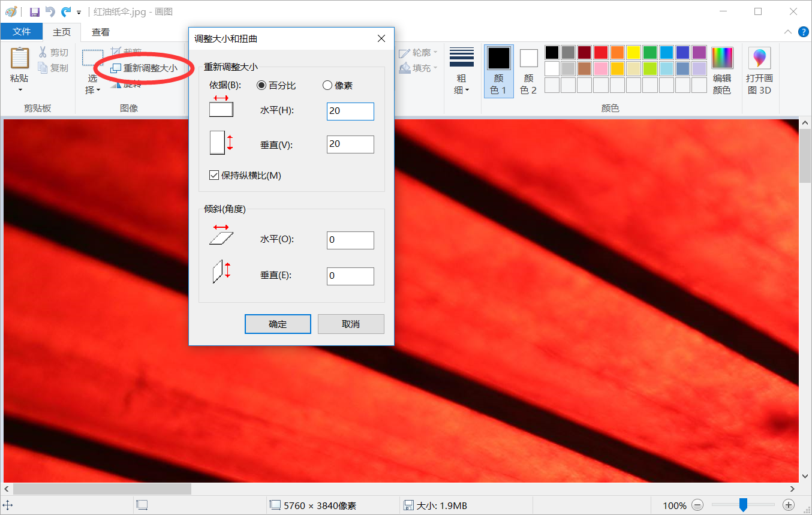Pick the green palette swatch
This screenshot has width=812, height=515.
pyautogui.click(x=650, y=53)
